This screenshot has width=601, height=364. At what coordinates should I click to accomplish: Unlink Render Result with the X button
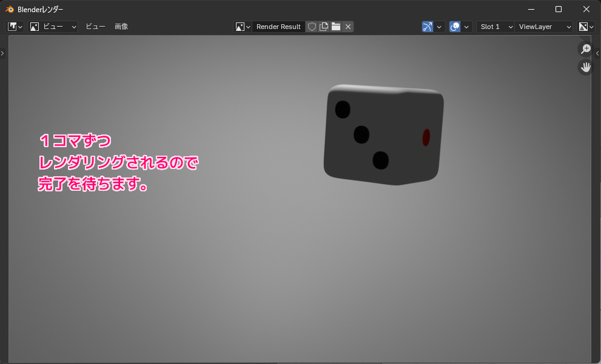[348, 26]
